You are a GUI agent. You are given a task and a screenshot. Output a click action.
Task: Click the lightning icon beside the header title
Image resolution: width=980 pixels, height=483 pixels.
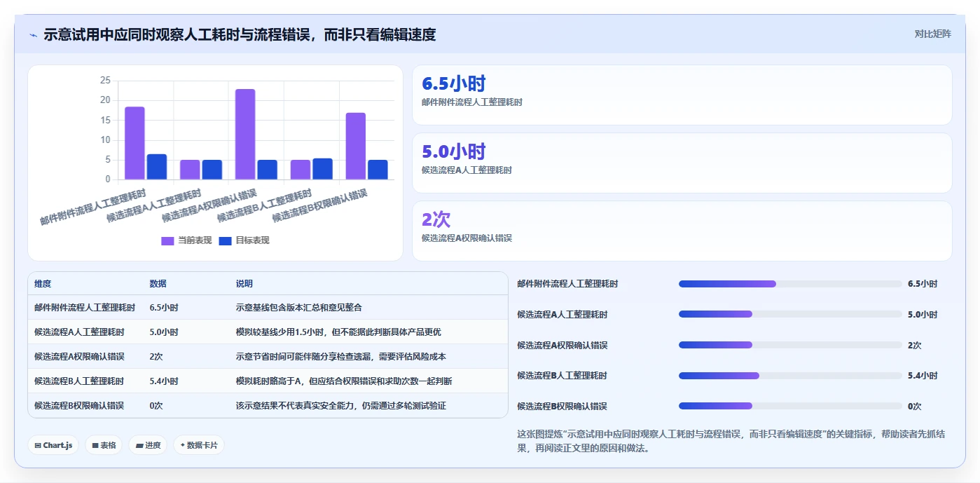coord(33,35)
